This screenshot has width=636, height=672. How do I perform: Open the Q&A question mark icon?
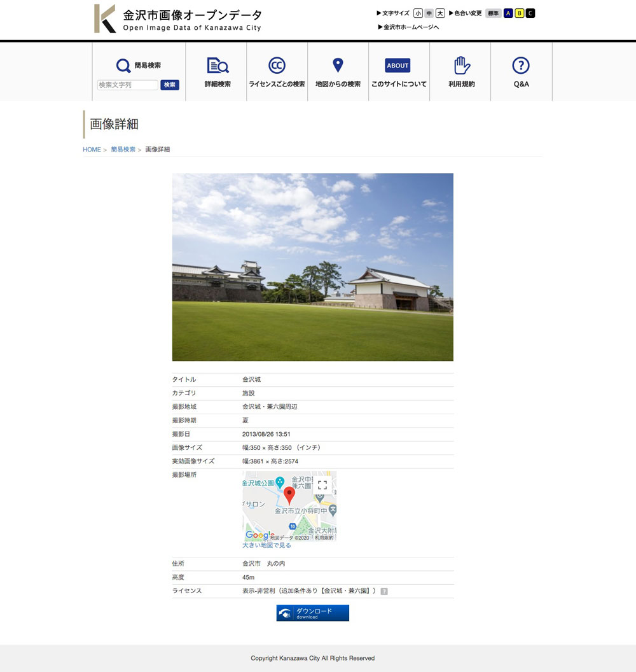(521, 66)
